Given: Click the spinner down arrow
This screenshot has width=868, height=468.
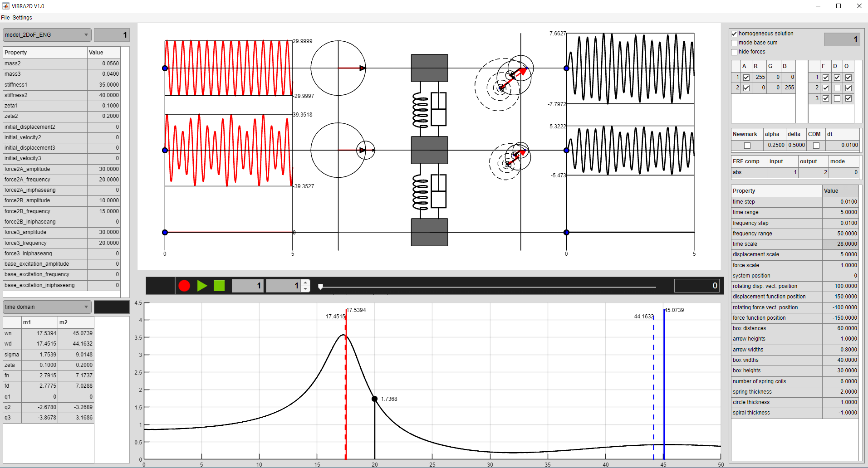Looking at the screenshot, I should pyautogui.click(x=306, y=289).
